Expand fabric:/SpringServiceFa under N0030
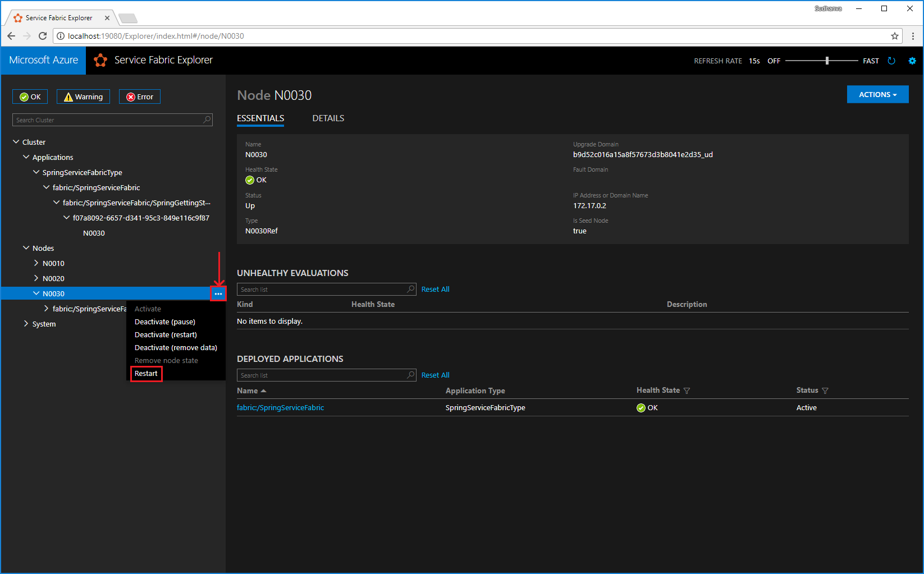 [x=47, y=309]
